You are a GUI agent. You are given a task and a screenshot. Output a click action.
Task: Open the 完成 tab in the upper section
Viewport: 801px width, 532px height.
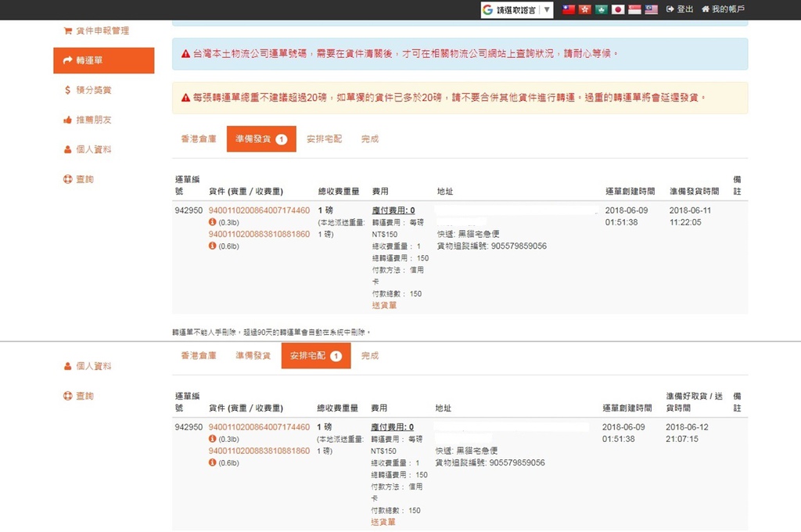(370, 138)
